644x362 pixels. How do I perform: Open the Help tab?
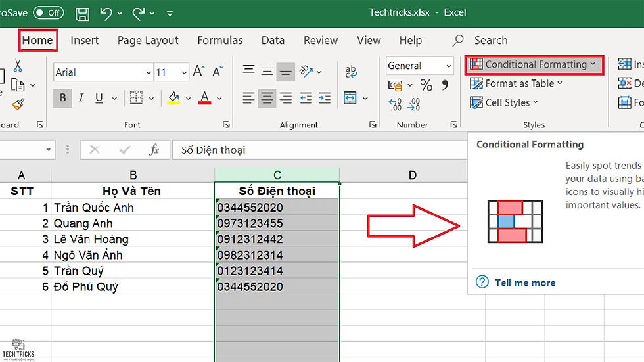(x=410, y=40)
